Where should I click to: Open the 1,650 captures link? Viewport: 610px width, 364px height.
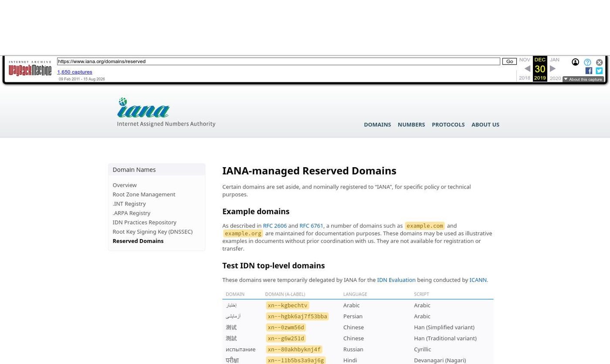click(75, 72)
